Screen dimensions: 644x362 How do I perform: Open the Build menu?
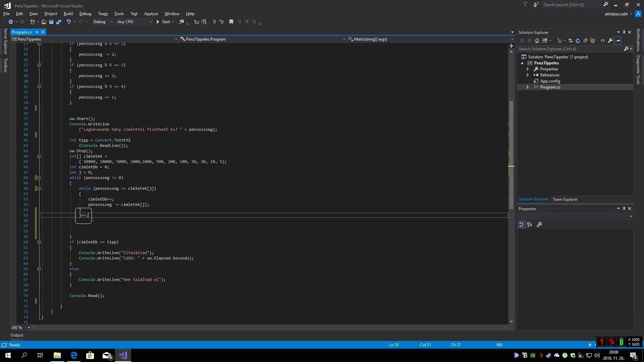pos(68,14)
